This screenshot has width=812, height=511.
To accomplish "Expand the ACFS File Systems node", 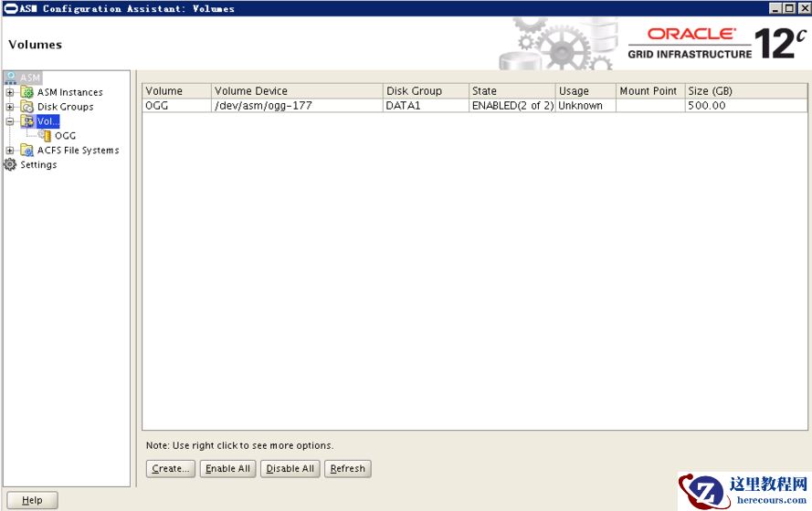I will tap(10, 150).
